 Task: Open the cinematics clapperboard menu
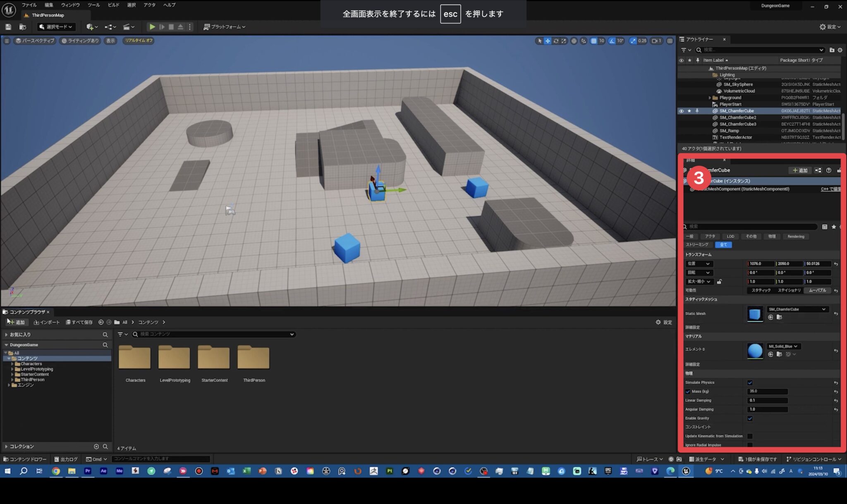pyautogui.click(x=126, y=27)
